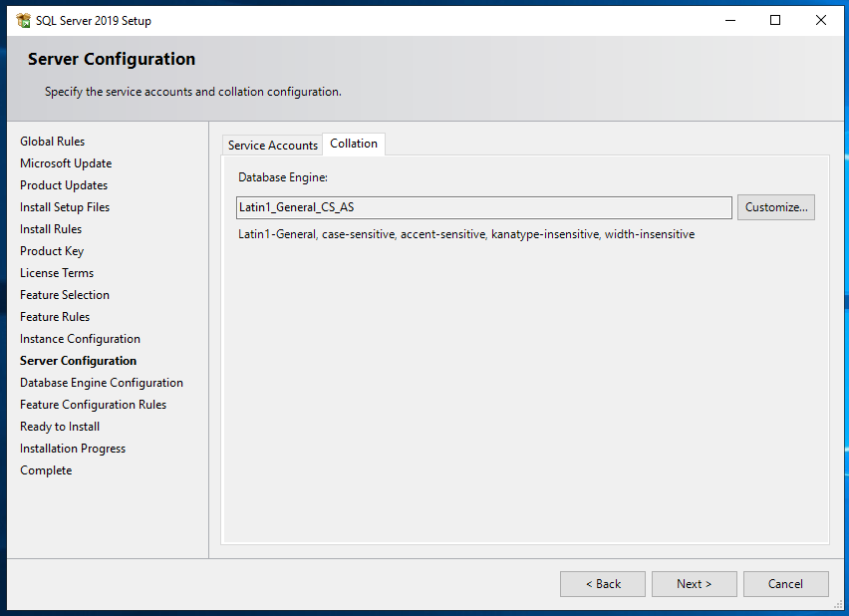
Task: Click the collation description text below the field
Action: [x=466, y=234]
